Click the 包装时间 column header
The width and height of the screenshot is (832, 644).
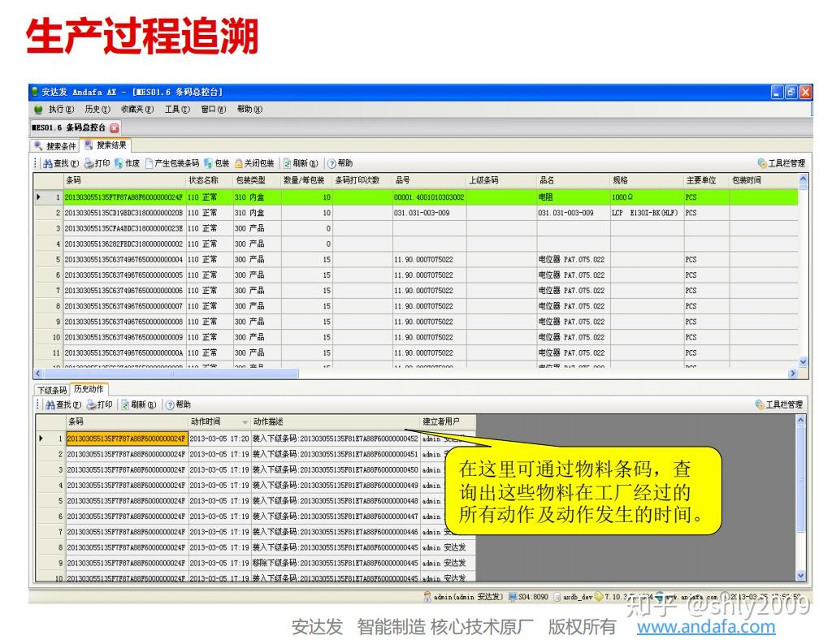(763, 180)
